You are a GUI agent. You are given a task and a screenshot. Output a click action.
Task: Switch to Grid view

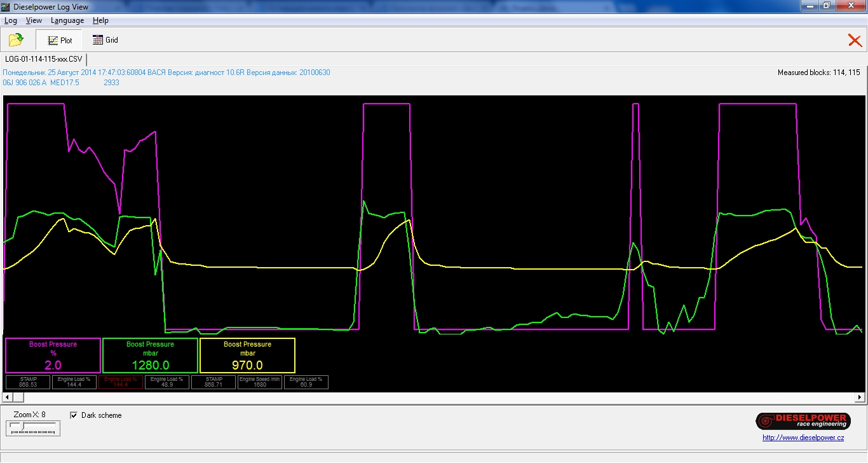pyautogui.click(x=105, y=40)
